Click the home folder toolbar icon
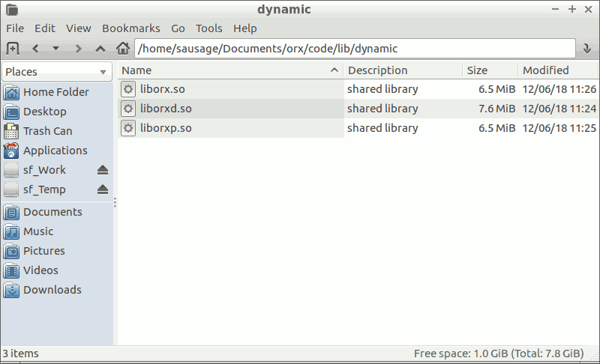 pyautogui.click(x=123, y=48)
